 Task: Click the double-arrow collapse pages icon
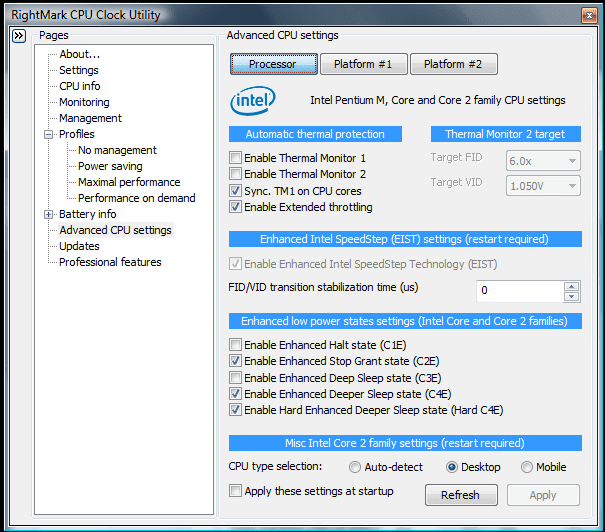click(x=19, y=36)
